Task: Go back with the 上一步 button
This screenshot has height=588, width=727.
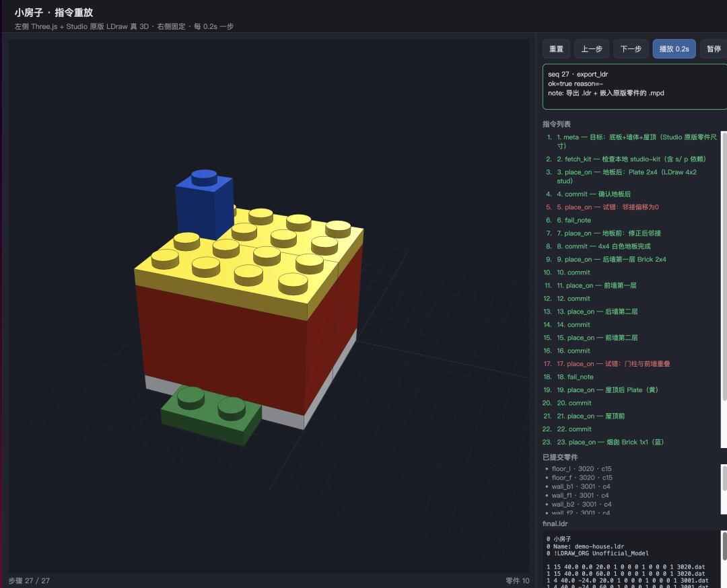Action: 592,48
